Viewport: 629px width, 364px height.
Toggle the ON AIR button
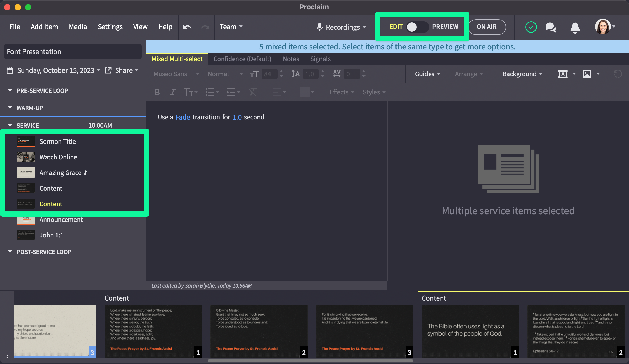[x=487, y=27]
